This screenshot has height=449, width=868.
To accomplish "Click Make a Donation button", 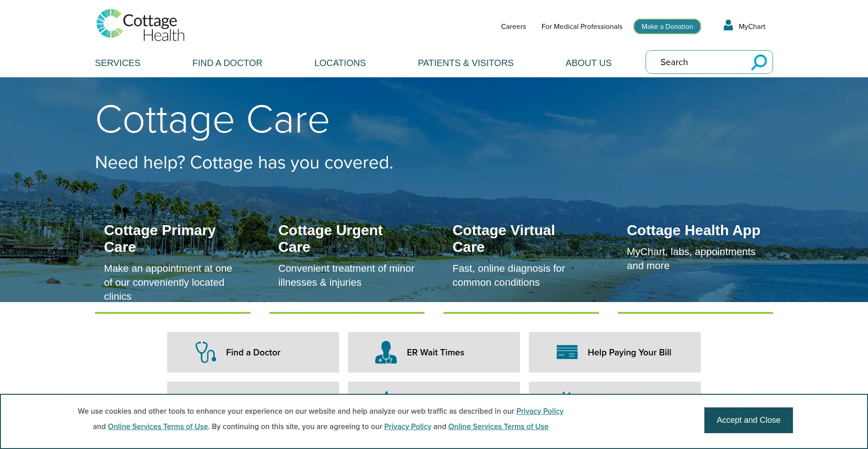I will [667, 27].
